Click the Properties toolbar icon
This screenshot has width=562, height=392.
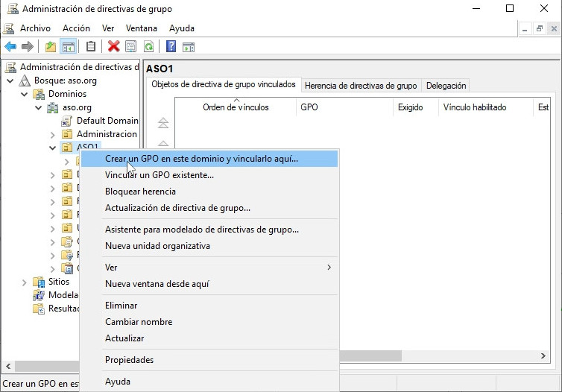click(x=131, y=46)
